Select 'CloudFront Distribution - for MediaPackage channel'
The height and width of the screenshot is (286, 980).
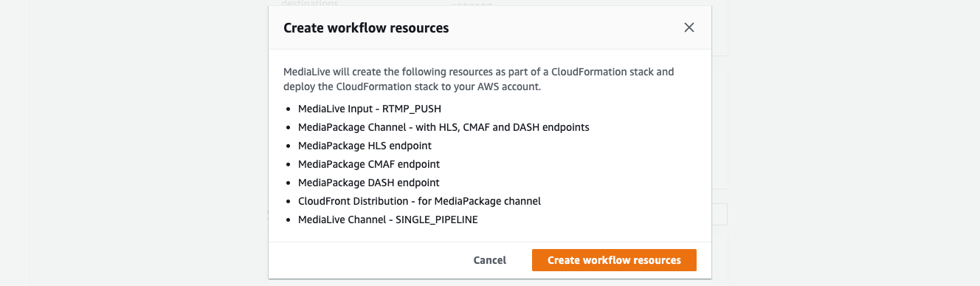coord(419,201)
